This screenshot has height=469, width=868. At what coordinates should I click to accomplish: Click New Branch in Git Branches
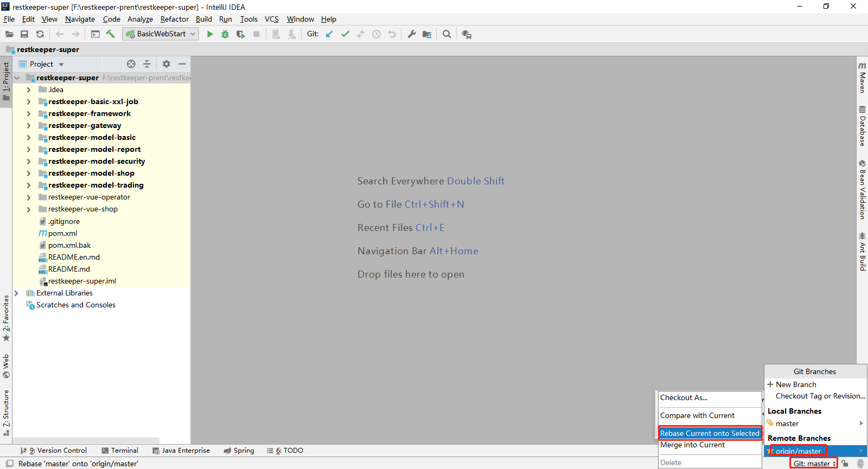(815, 384)
